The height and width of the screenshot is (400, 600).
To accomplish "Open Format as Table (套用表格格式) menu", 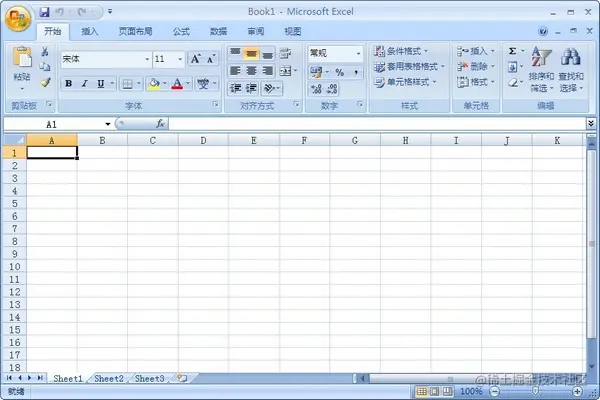I will coord(409,67).
